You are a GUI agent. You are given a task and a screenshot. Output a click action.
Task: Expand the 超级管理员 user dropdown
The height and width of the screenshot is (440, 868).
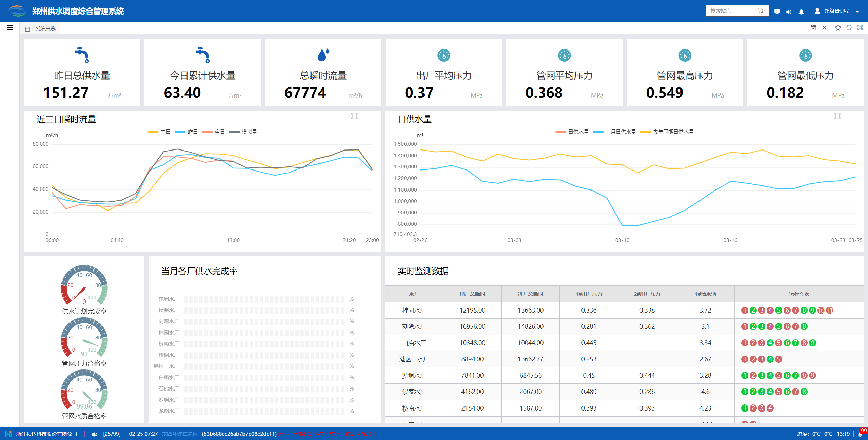pyautogui.click(x=836, y=11)
